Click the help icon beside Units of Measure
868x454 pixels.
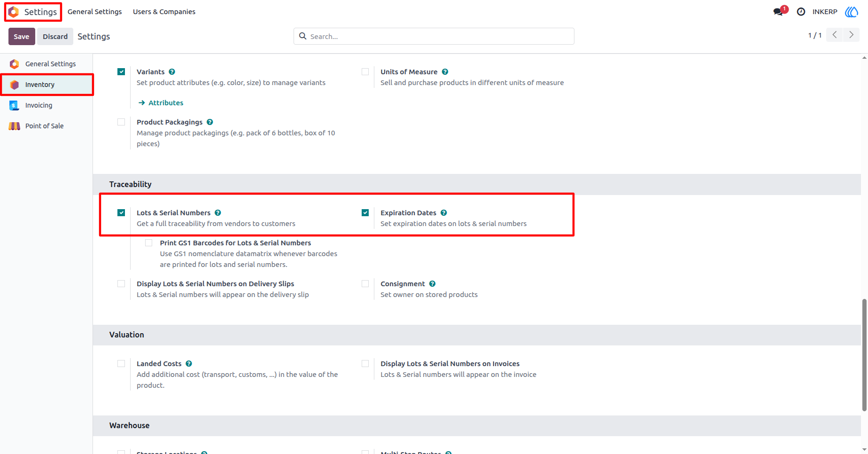(x=445, y=72)
